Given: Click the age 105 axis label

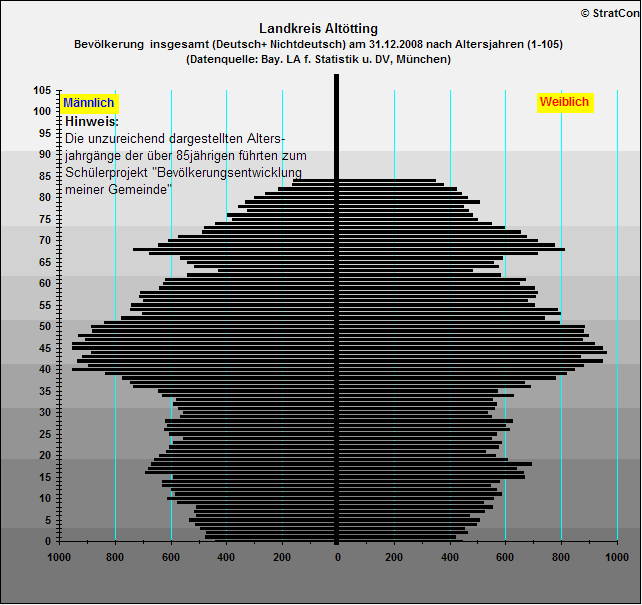Looking at the screenshot, I should 43,90.
